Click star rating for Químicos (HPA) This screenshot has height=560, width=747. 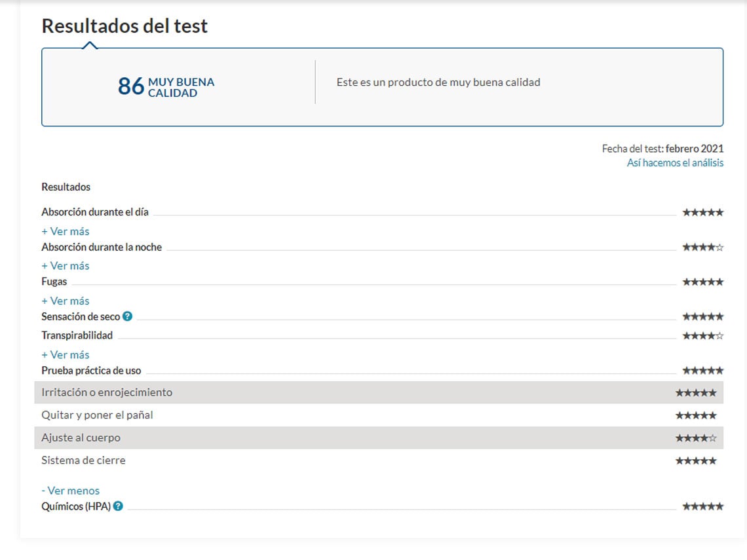tap(702, 506)
